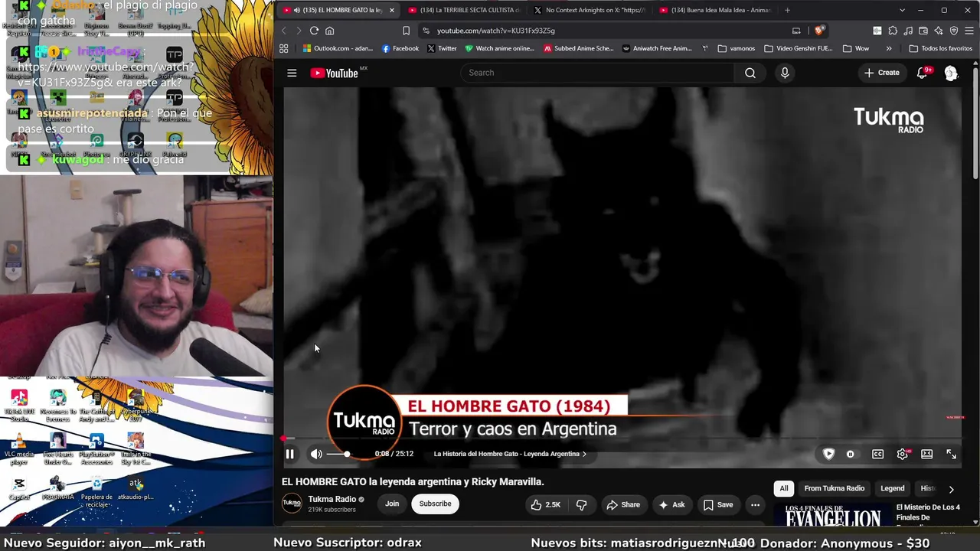
Task: Open the Tukma Radio channel avatar
Action: coord(292,504)
